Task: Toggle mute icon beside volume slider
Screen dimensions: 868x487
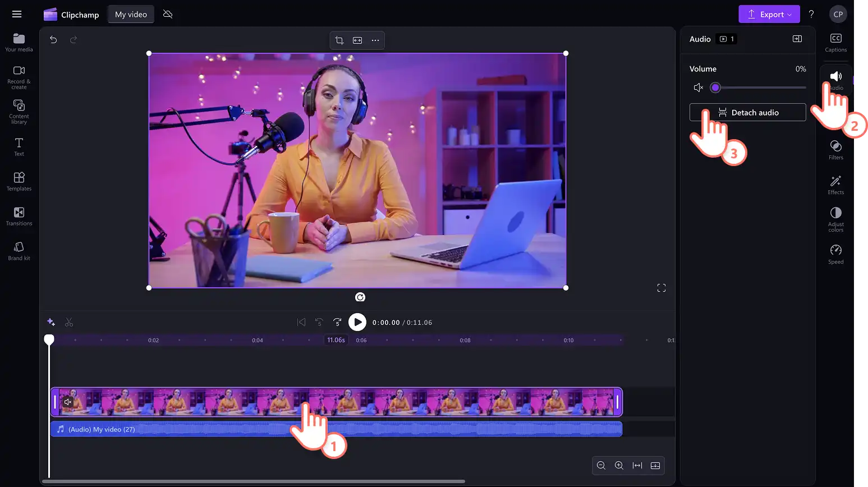Action: (699, 88)
